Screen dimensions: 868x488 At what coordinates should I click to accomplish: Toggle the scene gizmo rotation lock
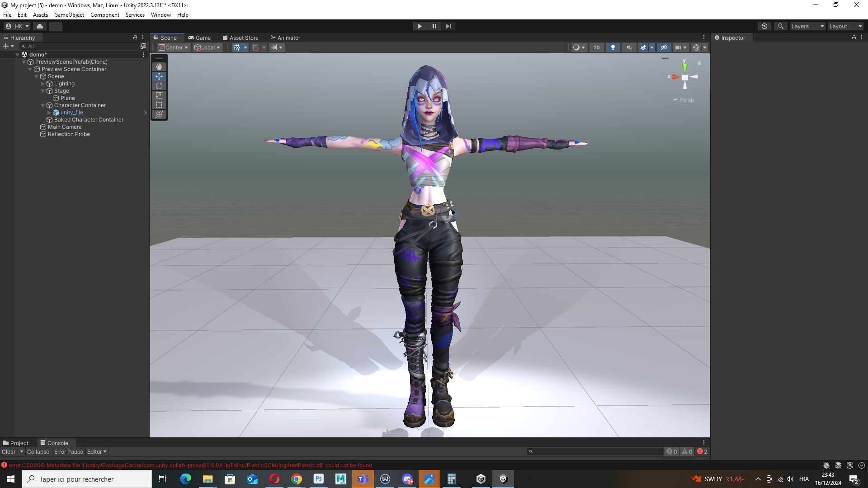(699, 63)
